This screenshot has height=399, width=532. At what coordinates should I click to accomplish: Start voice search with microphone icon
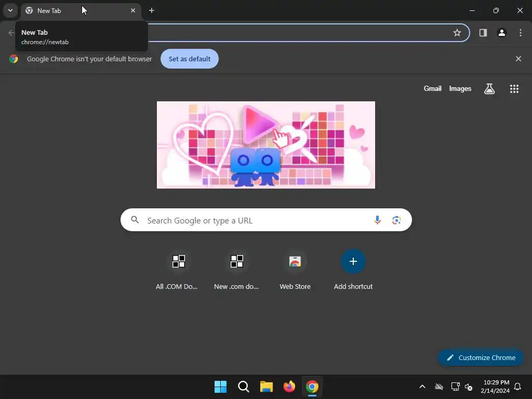point(377,220)
